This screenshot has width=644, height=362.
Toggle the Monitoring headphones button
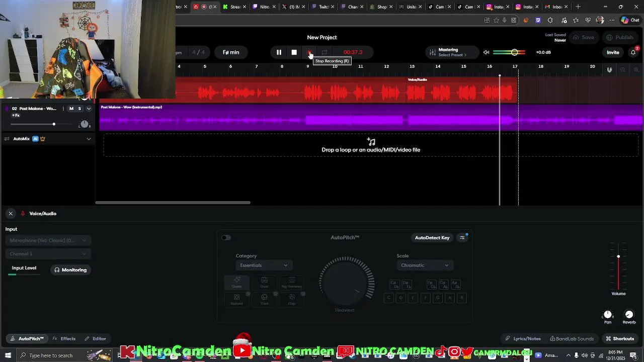point(70,270)
